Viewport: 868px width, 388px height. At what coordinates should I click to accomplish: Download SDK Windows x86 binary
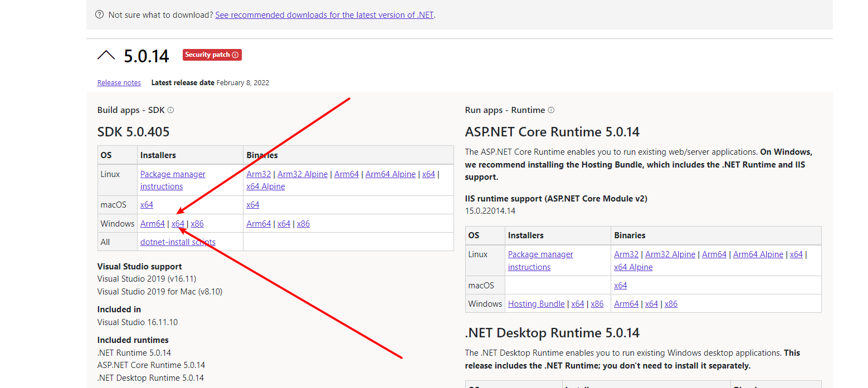(x=303, y=224)
